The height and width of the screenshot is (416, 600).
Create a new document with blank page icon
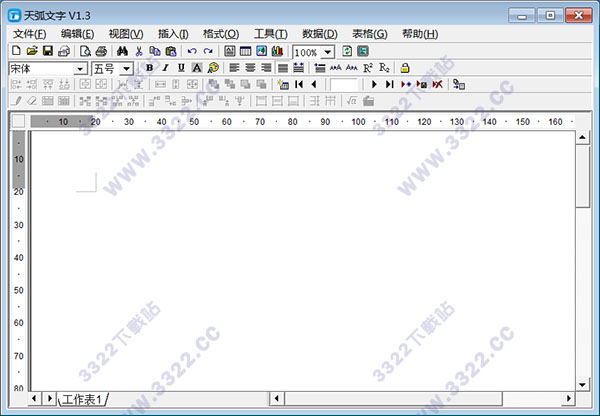(x=16, y=51)
